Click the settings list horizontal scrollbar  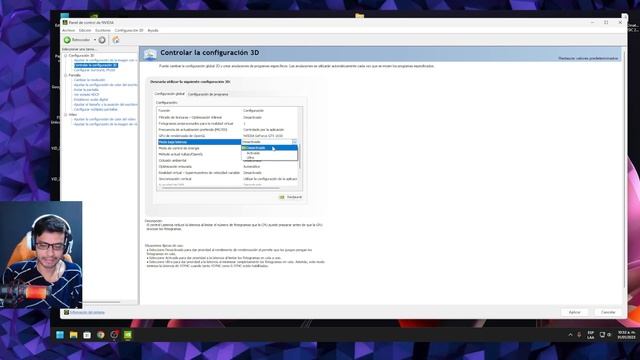pyautogui.click(x=220, y=188)
